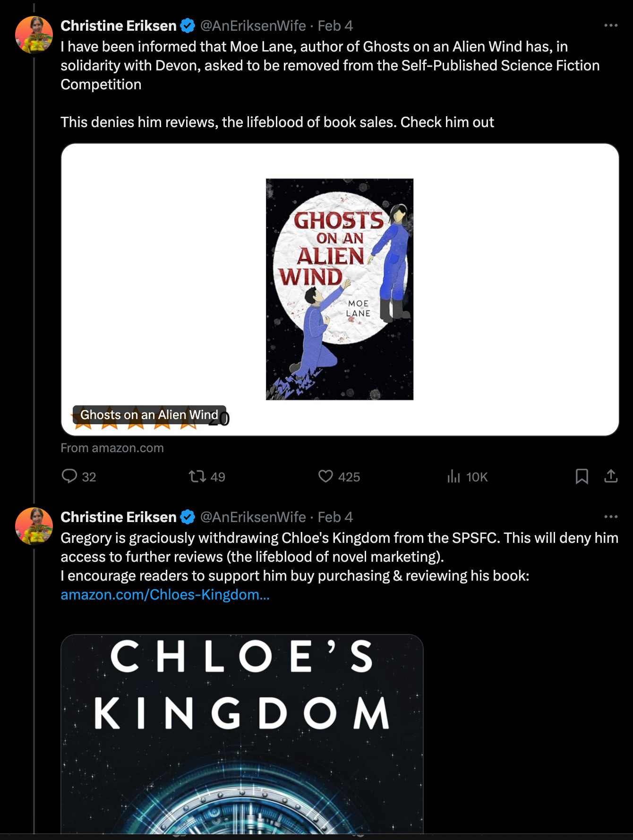The width and height of the screenshot is (633, 840).
Task: Reply to the Moe Lane tweet
Action: point(78,476)
